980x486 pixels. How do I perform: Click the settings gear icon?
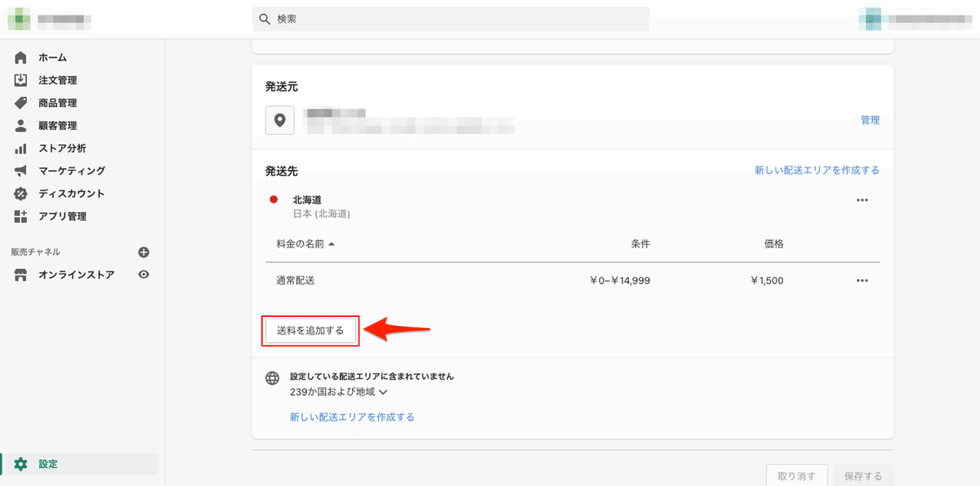tap(21, 464)
